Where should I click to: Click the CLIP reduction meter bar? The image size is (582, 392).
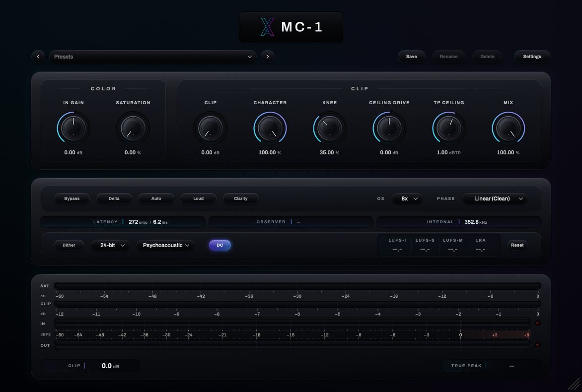[297, 304]
